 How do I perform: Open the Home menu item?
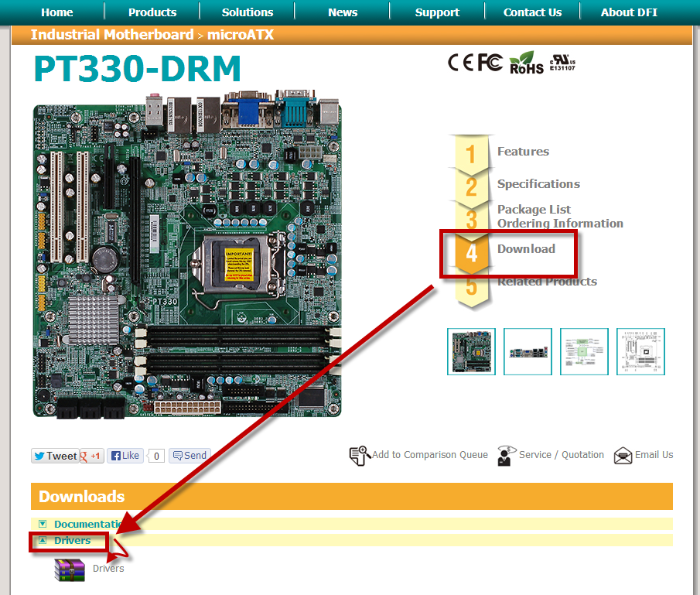pyautogui.click(x=56, y=12)
